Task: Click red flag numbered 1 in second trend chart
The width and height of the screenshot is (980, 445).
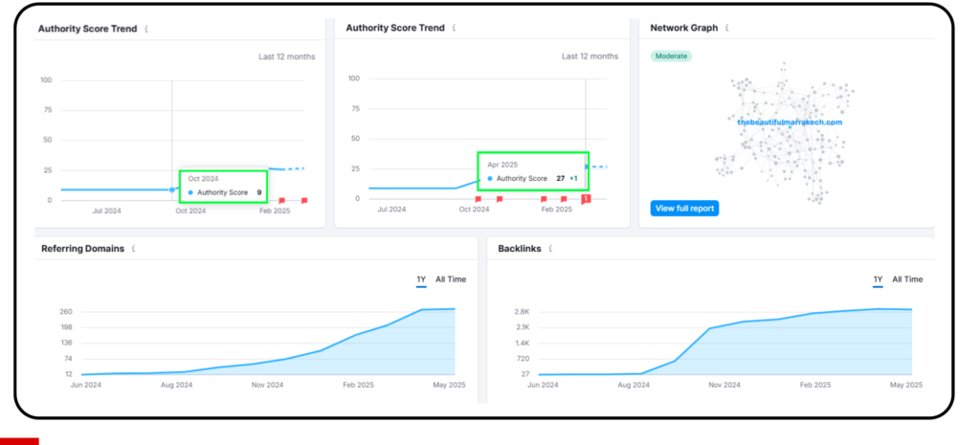Action: [x=586, y=199]
